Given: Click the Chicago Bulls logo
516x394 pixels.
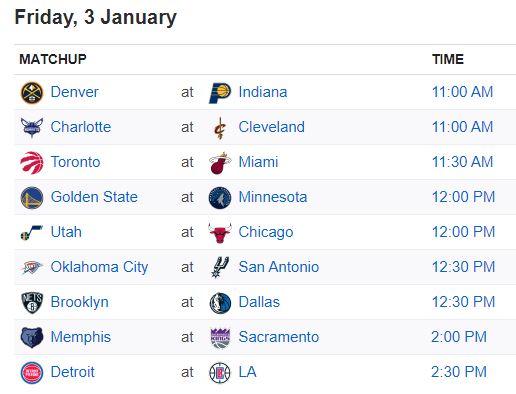Looking at the screenshot, I should pyautogui.click(x=220, y=233).
